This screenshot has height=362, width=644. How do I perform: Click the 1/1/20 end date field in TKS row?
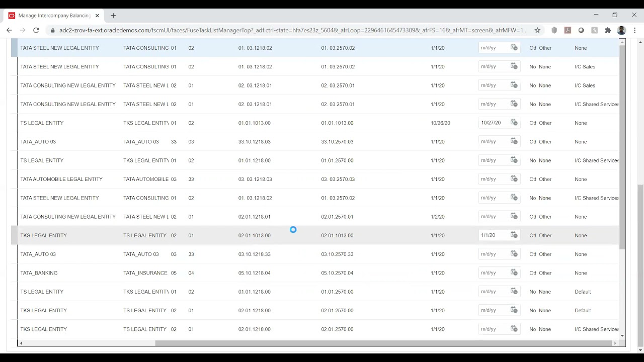[x=494, y=235]
